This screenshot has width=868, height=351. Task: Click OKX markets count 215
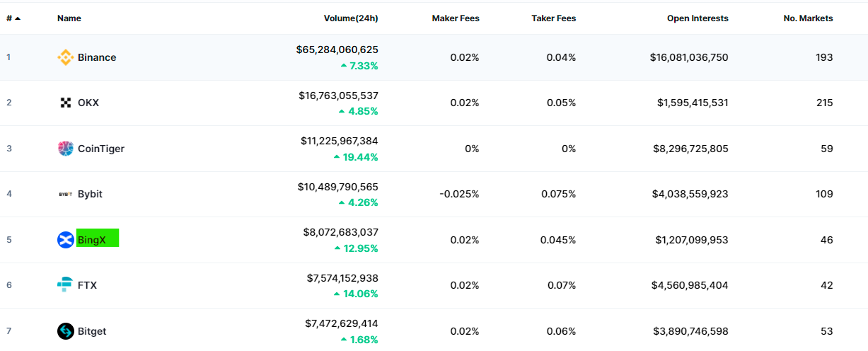[824, 103]
